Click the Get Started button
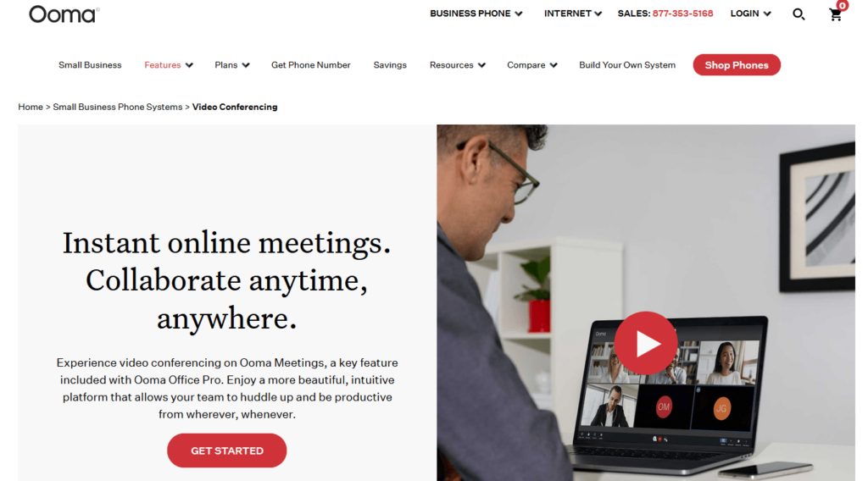 click(x=227, y=451)
